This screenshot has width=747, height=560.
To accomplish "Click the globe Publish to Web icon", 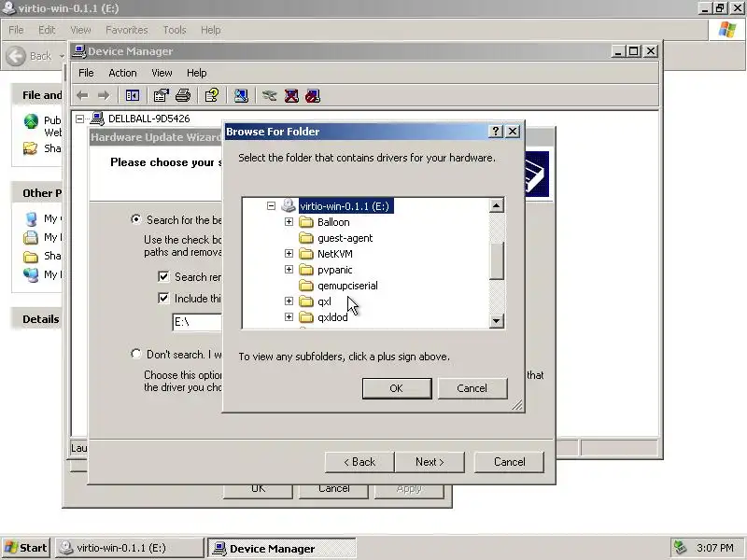I will 31,121.
